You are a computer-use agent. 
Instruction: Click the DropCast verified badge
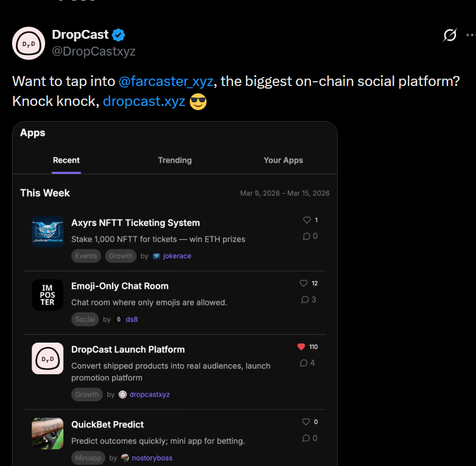click(x=119, y=35)
